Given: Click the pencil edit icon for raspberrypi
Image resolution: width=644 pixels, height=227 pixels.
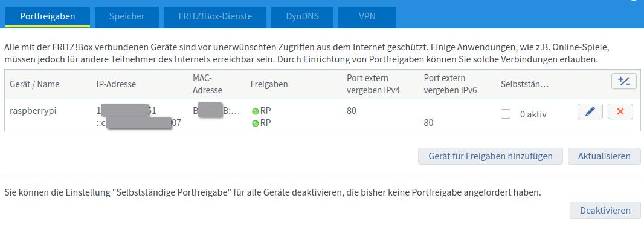Looking at the screenshot, I should click(x=590, y=111).
